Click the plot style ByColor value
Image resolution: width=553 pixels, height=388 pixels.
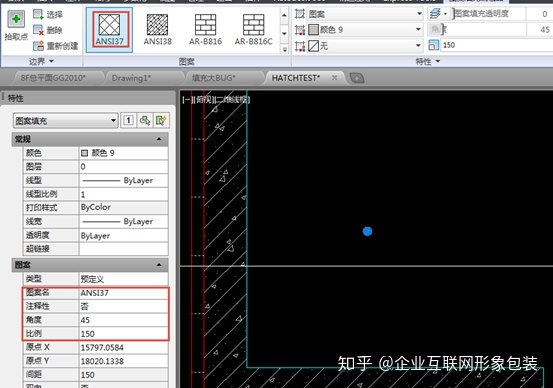(x=123, y=207)
